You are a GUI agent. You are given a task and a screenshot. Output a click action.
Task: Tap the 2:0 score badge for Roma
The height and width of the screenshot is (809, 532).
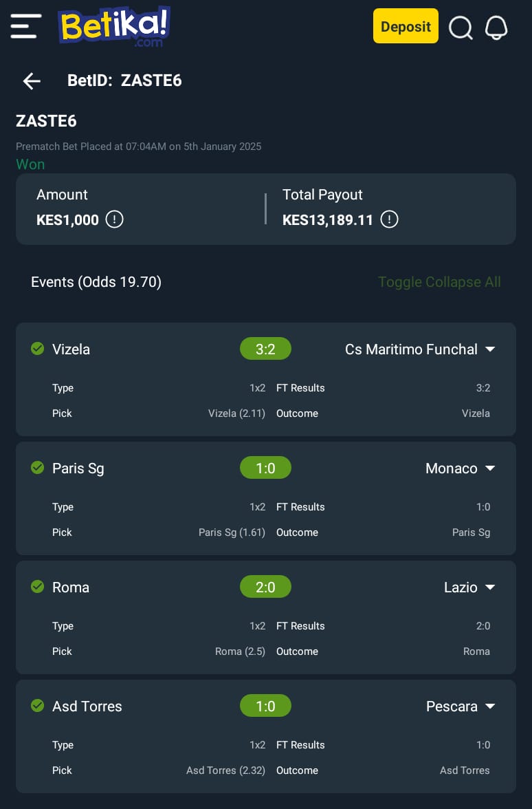tap(265, 587)
